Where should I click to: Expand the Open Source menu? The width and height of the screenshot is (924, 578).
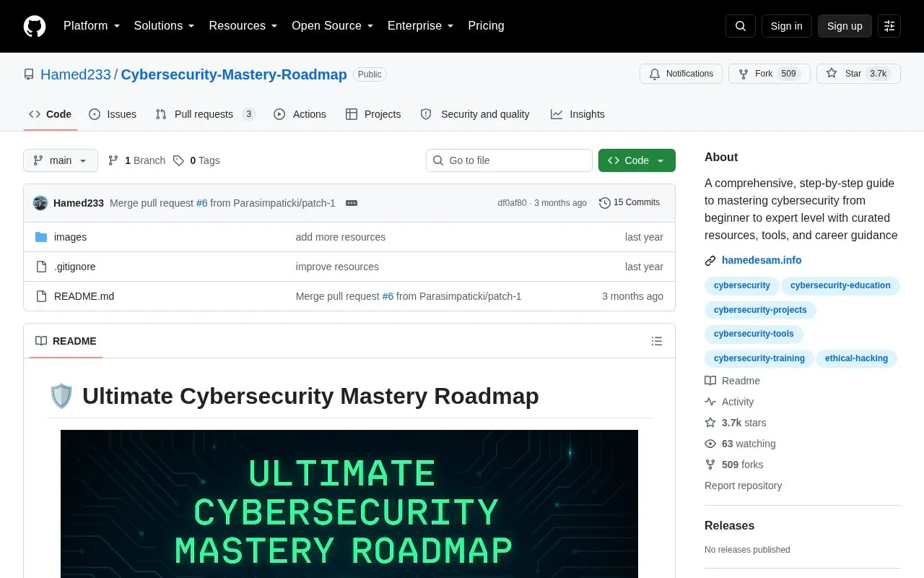(x=333, y=26)
